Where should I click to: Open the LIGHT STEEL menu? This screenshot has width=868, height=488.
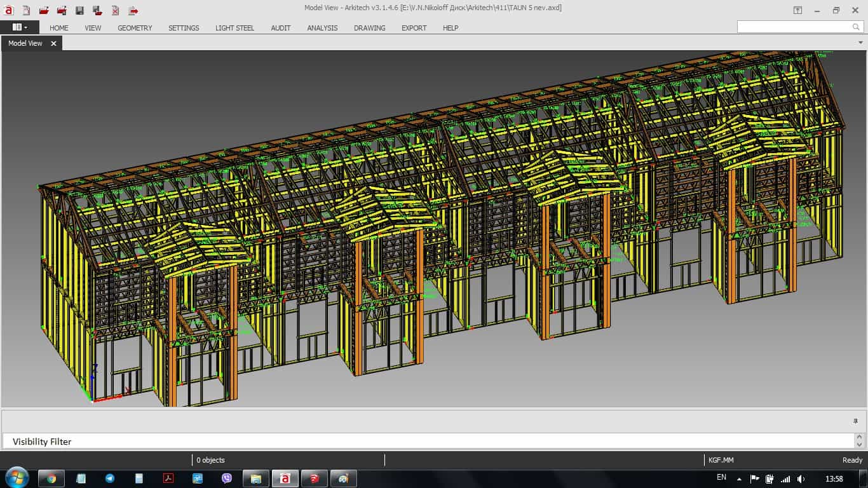click(234, 28)
